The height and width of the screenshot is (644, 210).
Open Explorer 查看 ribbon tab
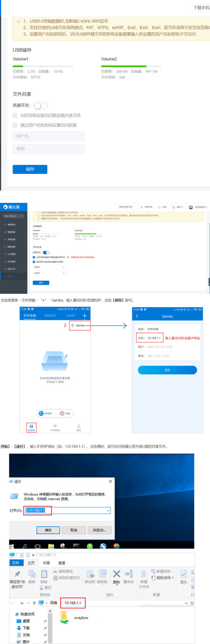pyautogui.click(x=62, y=563)
